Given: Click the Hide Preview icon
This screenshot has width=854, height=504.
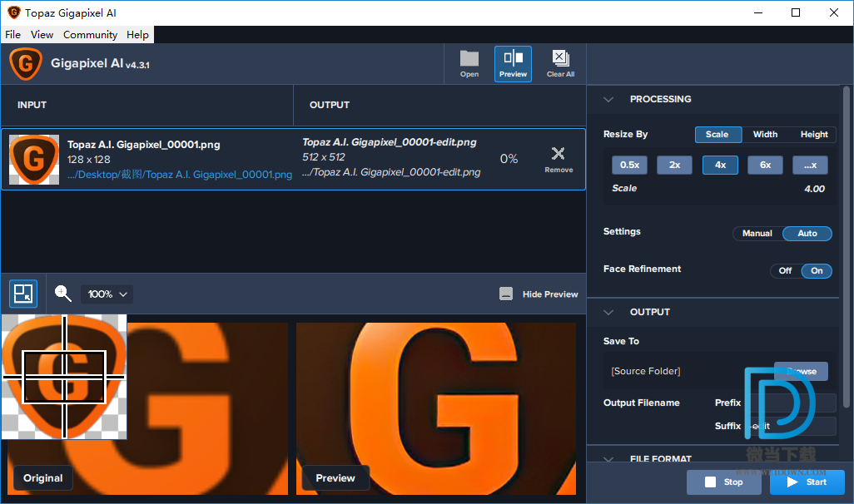Looking at the screenshot, I should 506,294.
